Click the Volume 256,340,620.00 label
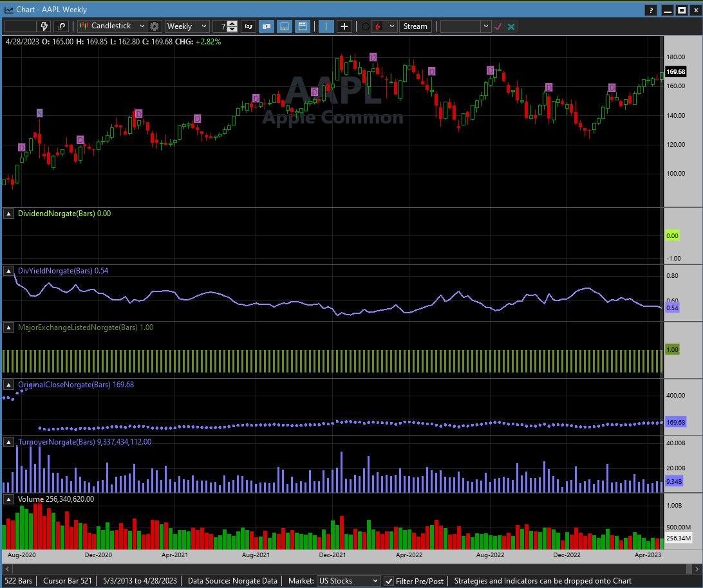 coord(56,499)
